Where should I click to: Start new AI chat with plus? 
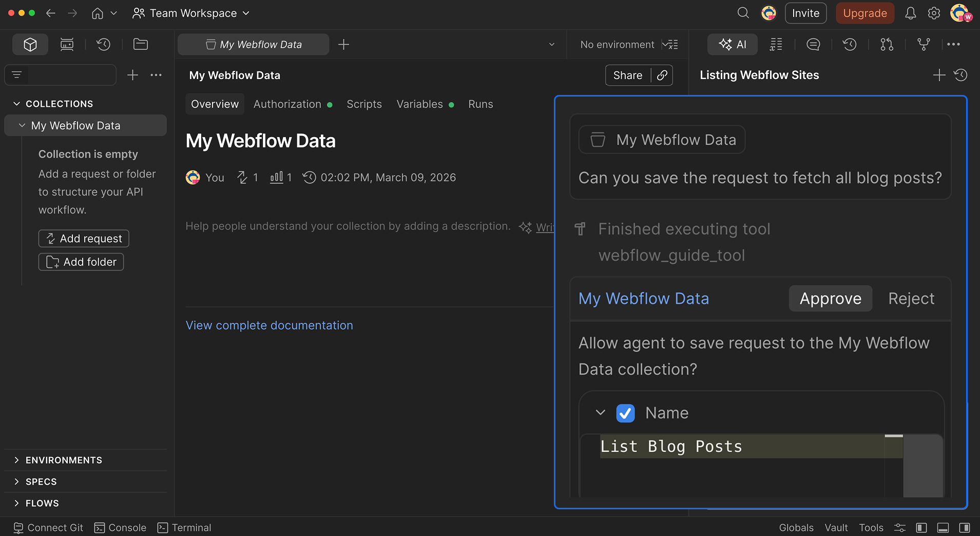(939, 75)
